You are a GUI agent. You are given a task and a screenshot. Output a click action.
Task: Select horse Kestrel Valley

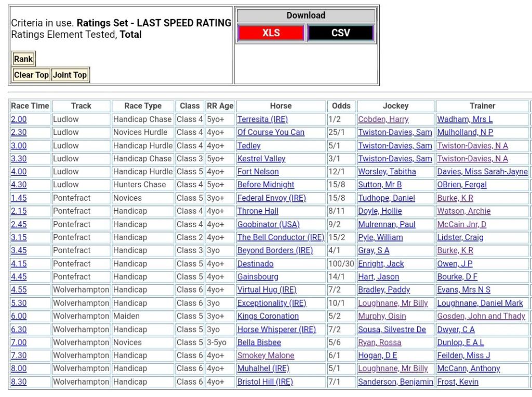tap(261, 159)
